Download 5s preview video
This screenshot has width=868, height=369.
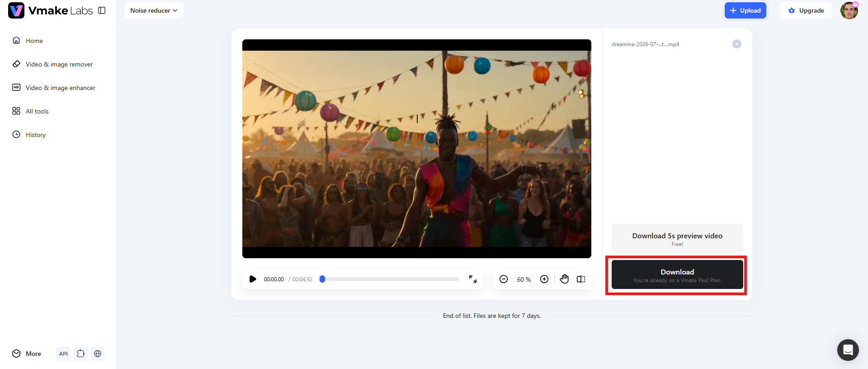677,238
